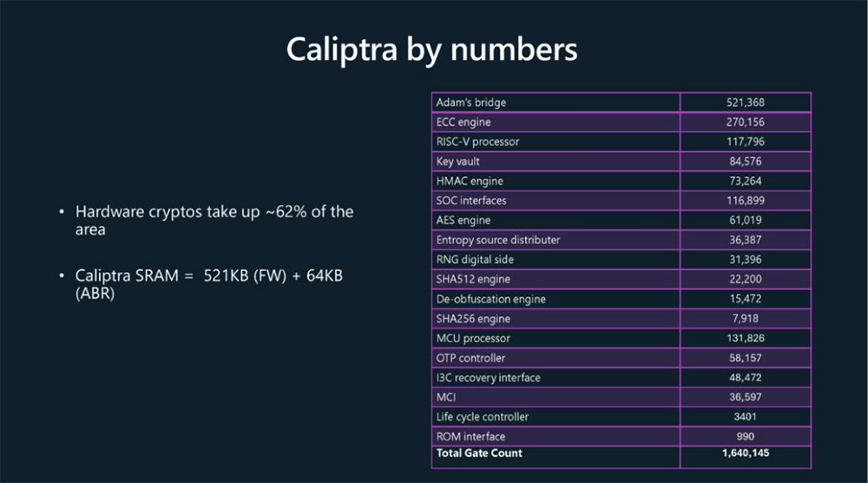Select the Entropy source distributer cell
The width and height of the screenshot is (868, 483).
tap(498, 240)
